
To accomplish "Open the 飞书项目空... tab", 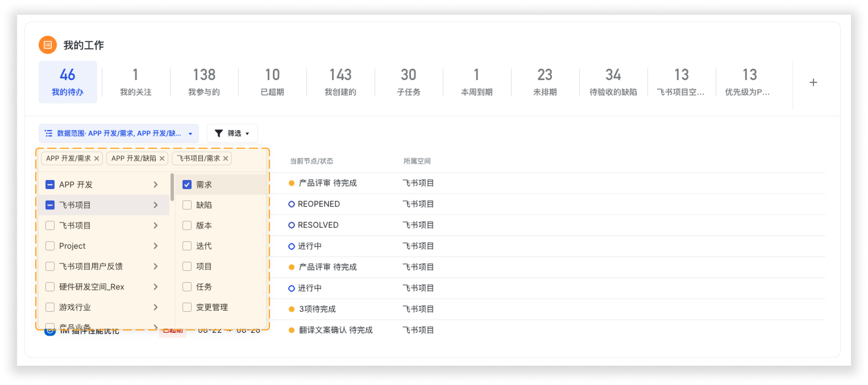I will pos(681,82).
